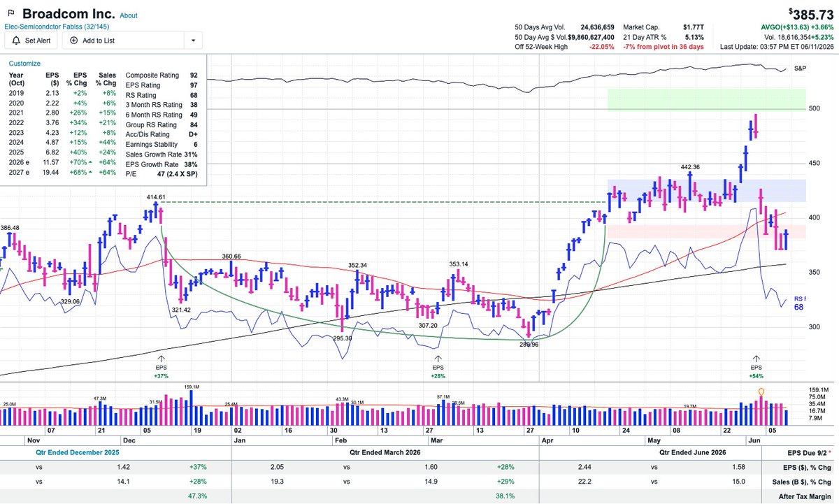Click the 289.96 price low label

click(529, 345)
